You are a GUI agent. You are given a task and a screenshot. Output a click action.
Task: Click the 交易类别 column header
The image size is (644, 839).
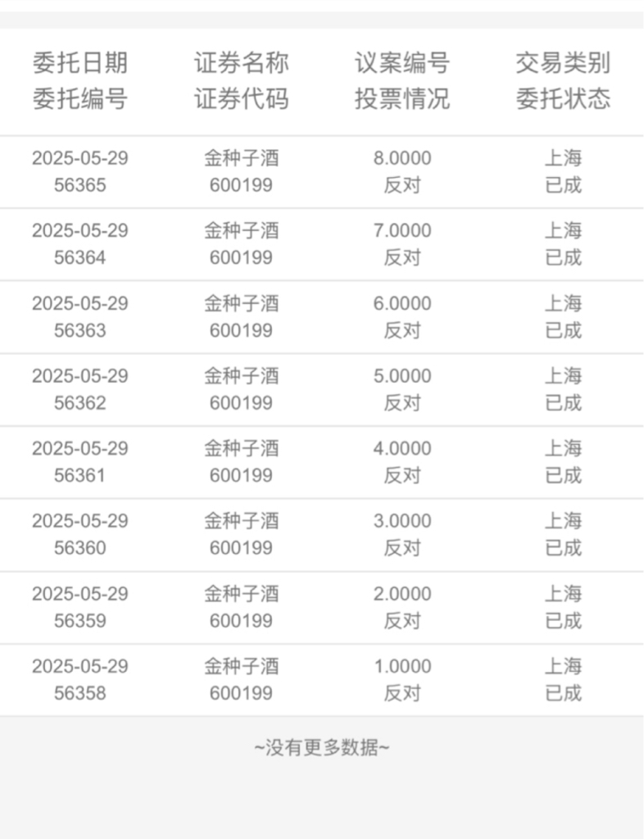(x=563, y=63)
